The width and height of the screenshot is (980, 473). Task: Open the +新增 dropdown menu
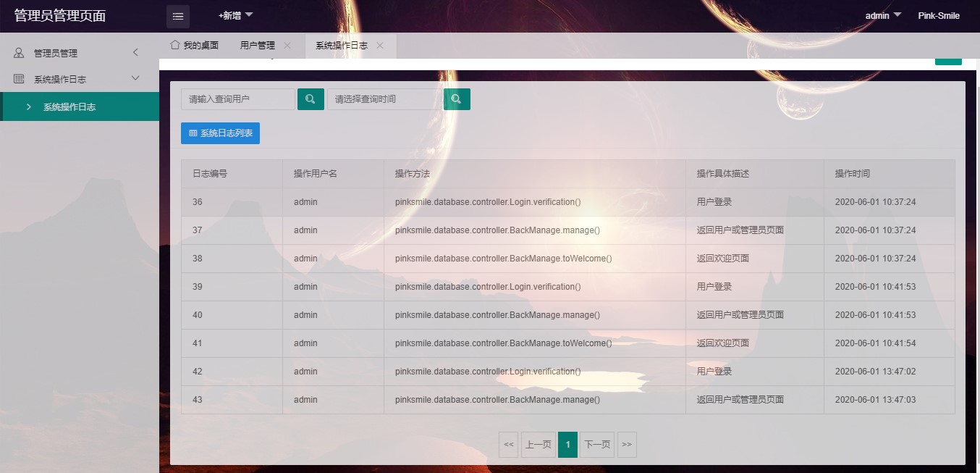[x=233, y=16]
